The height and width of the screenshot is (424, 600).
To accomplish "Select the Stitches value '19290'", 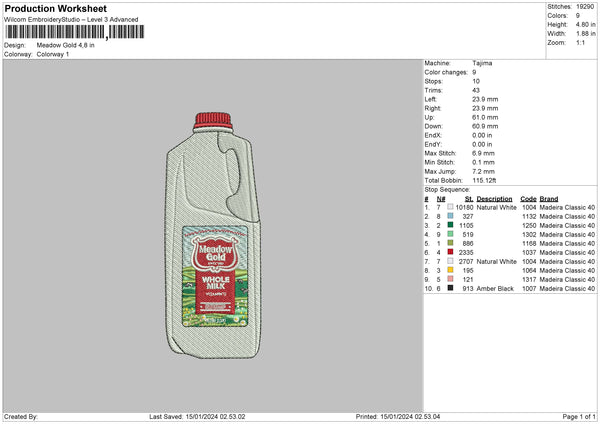I will point(585,7).
